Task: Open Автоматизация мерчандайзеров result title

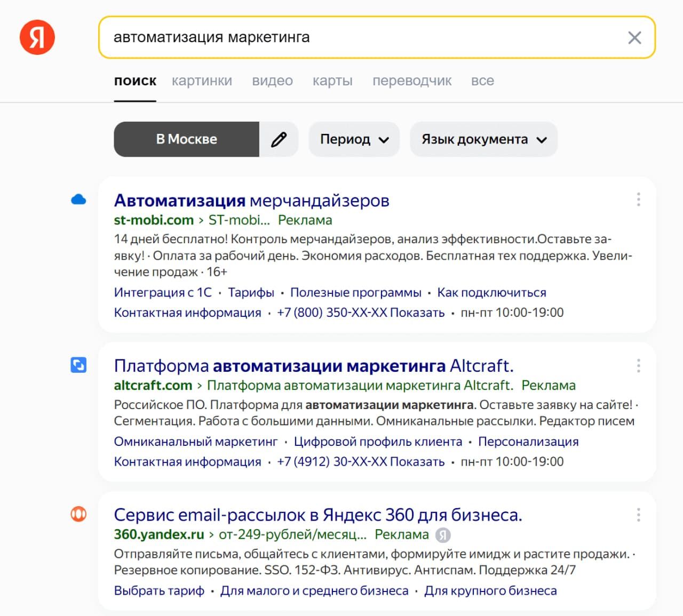Action: pos(251,201)
